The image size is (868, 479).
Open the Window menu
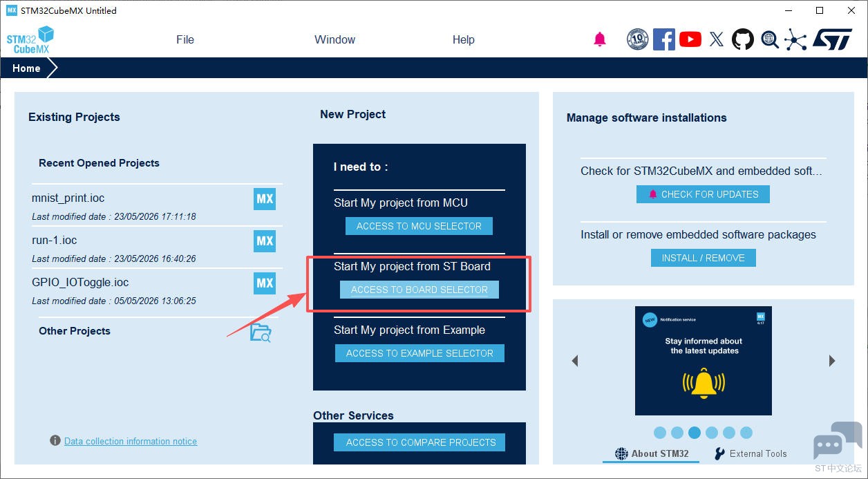[x=334, y=39]
